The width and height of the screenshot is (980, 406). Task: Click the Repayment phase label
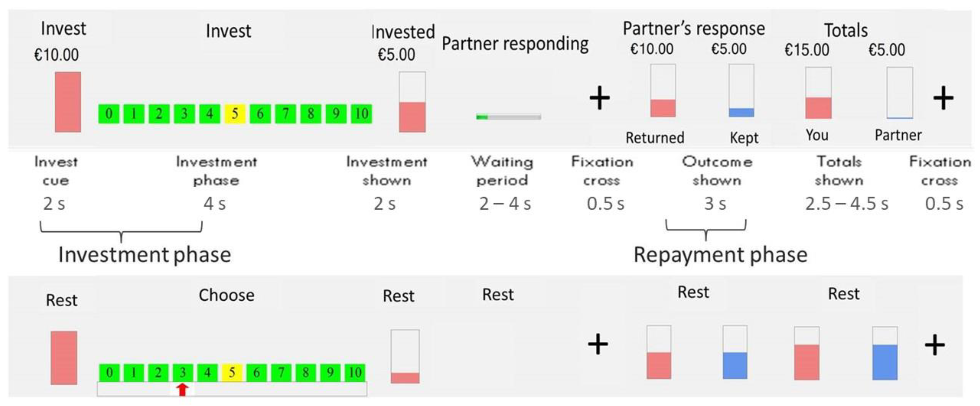720,255
